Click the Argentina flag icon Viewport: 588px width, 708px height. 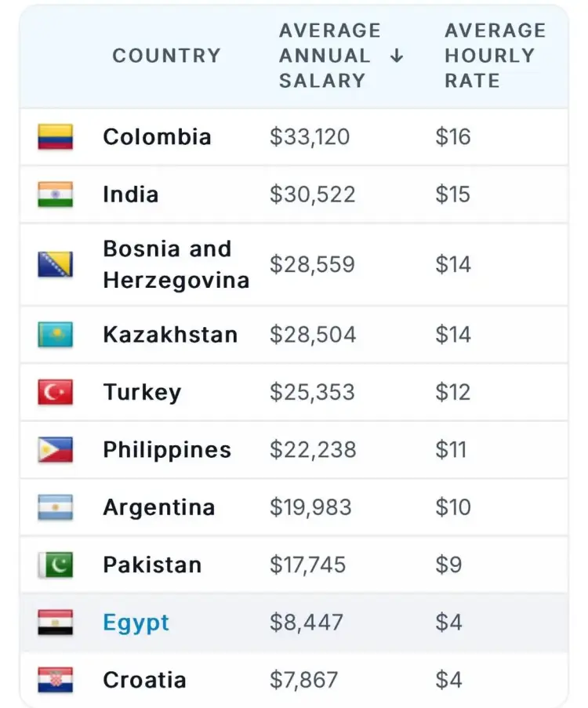coord(55,507)
